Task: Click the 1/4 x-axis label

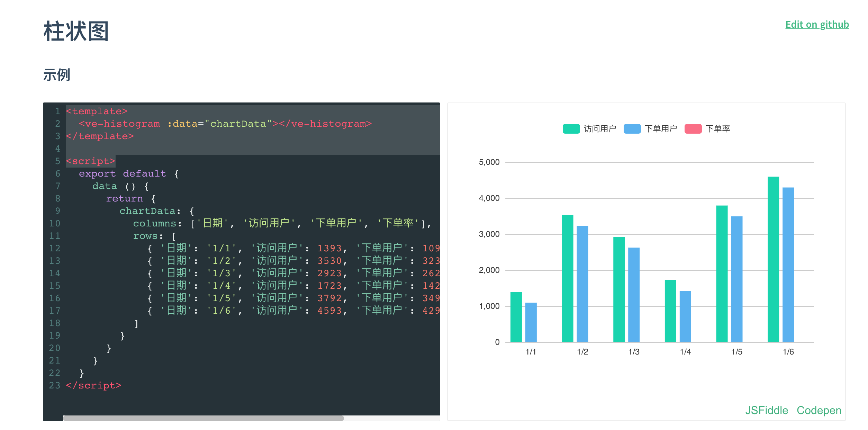Action: 685,352
